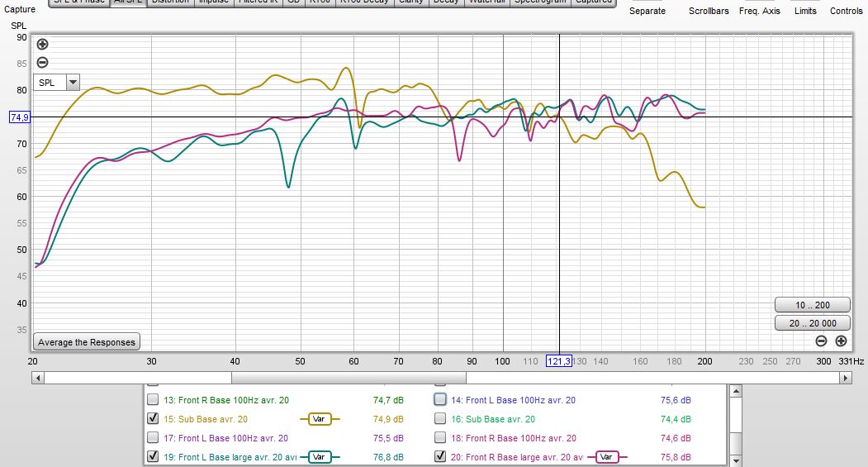Switch to the Waterfall tab
The height and width of the screenshot is (467, 868).
[487, 2]
